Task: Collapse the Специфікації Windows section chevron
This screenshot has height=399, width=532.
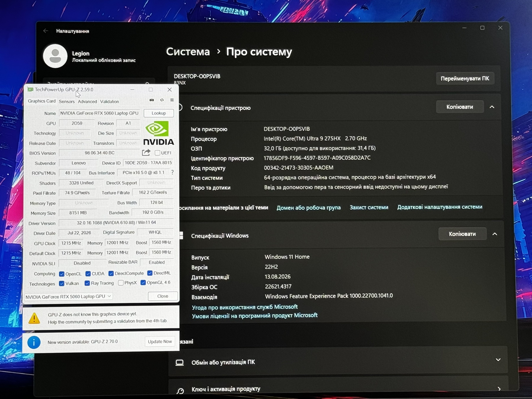Action: click(x=495, y=234)
